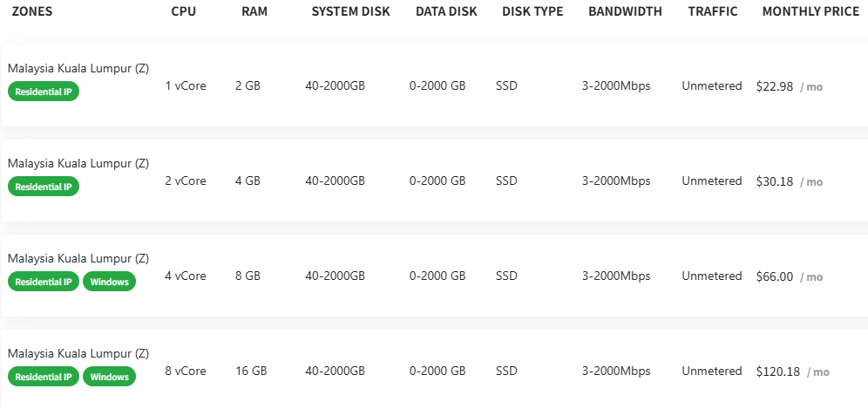Sort by the MONTHLY PRICE header
Image resolution: width=868 pixels, height=409 pixels.
click(x=810, y=12)
